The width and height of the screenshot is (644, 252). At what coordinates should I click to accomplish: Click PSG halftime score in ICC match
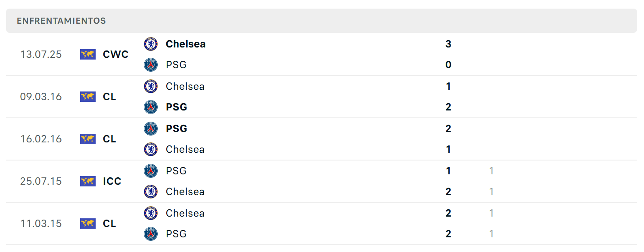[x=492, y=171]
